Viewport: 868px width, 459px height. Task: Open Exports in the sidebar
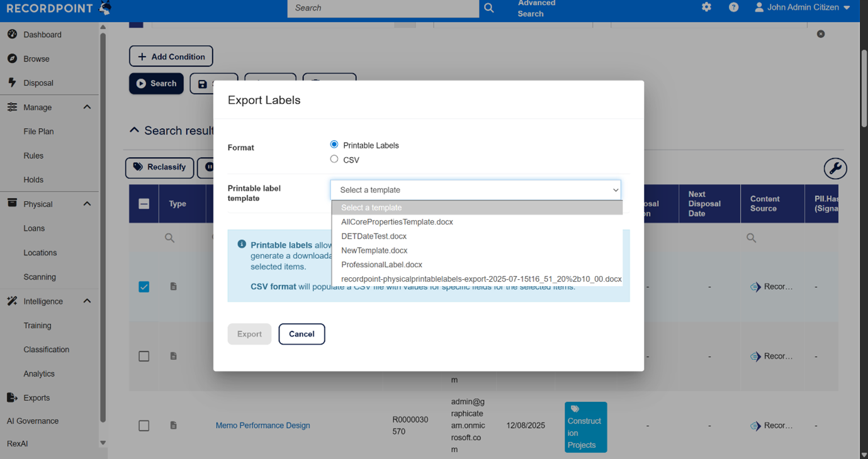pos(36,398)
